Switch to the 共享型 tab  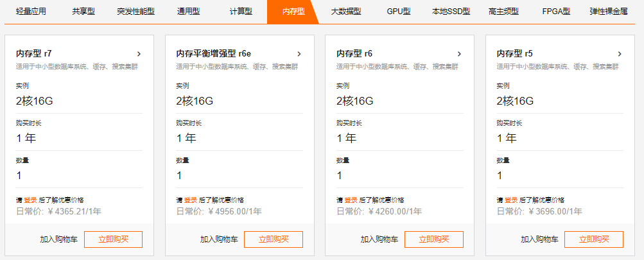[83, 12]
